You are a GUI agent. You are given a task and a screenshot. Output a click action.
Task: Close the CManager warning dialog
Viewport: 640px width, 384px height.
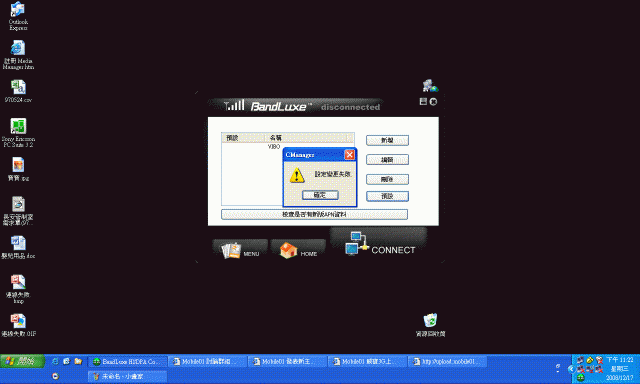coord(349,155)
